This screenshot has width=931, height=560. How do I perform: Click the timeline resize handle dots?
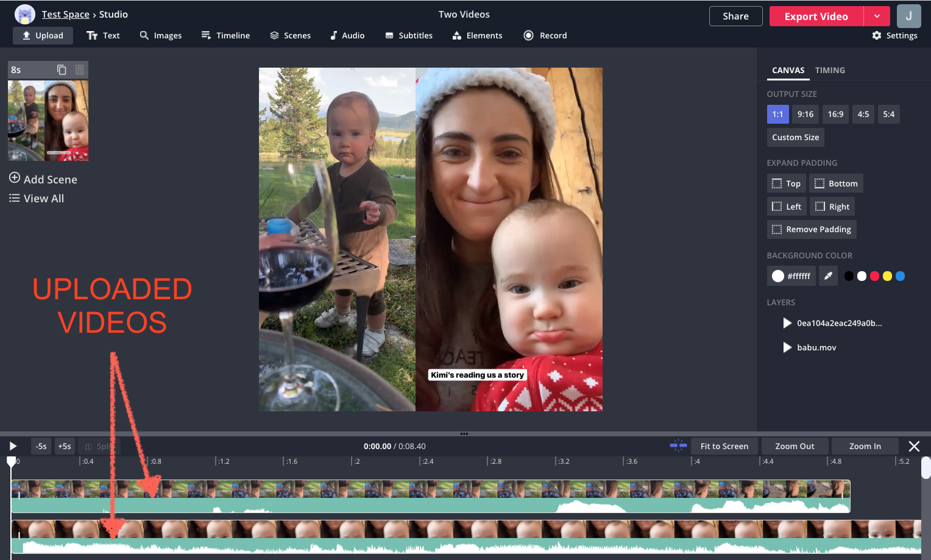tap(464, 434)
